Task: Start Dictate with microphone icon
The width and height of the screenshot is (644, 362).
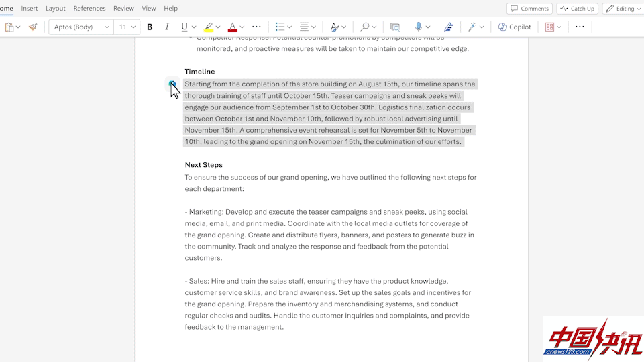Action: click(x=418, y=27)
